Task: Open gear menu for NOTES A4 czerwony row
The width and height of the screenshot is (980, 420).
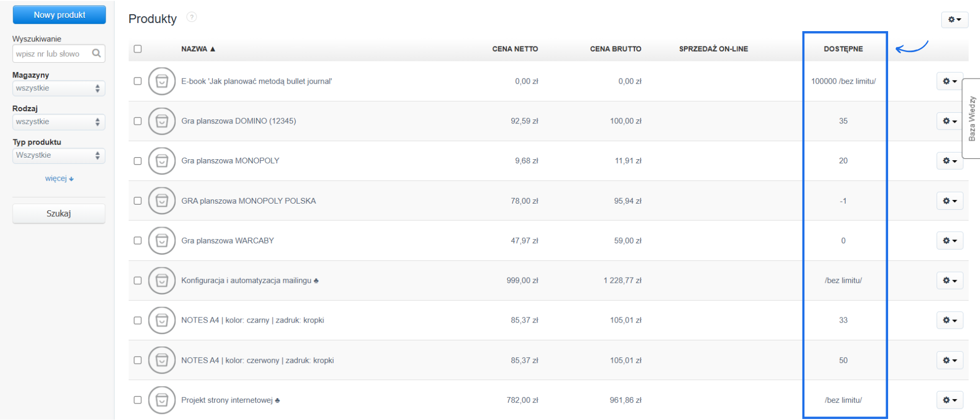Action: coord(949,360)
